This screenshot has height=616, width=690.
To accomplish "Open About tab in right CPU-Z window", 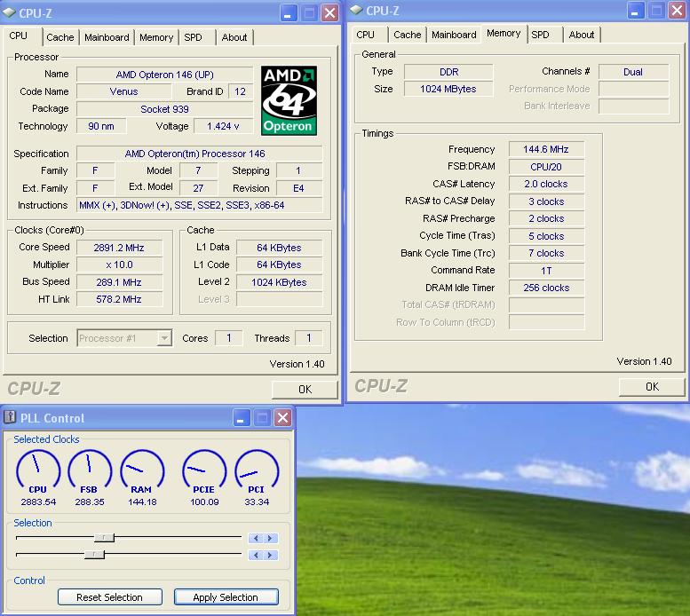I will [582, 35].
